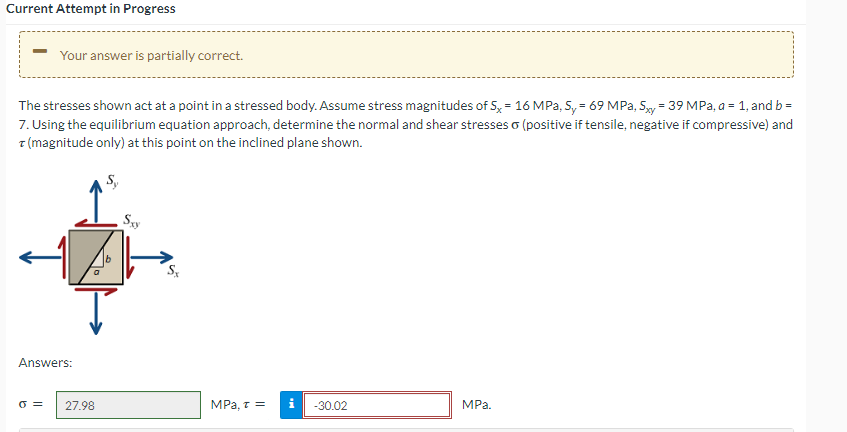
Task: Click the a label under the slope triangle
Action: (x=96, y=272)
